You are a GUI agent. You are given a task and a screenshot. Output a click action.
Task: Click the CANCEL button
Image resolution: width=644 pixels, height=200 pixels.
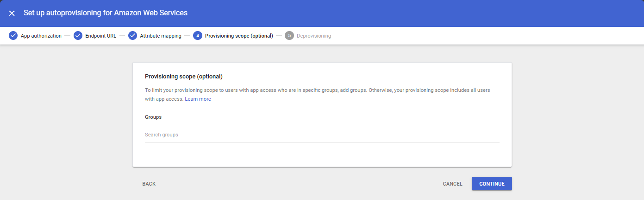tap(452, 184)
